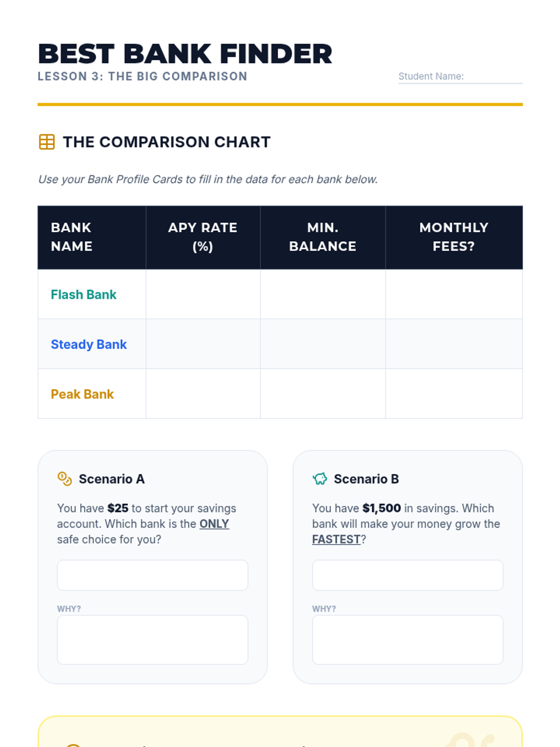Click the Scenario B bank answer box
Image resolution: width=560 pixels, height=747 pixels.
coord(407,575)
